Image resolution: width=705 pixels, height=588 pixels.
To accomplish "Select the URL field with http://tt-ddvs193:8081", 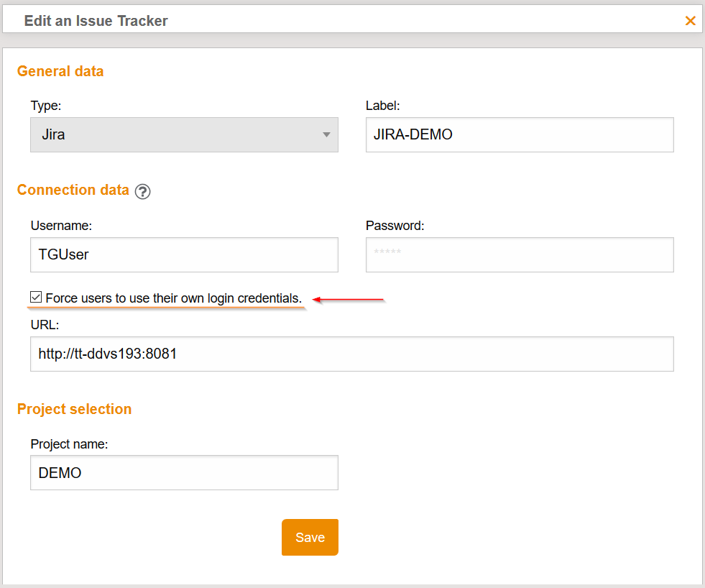I will point(351,354).
